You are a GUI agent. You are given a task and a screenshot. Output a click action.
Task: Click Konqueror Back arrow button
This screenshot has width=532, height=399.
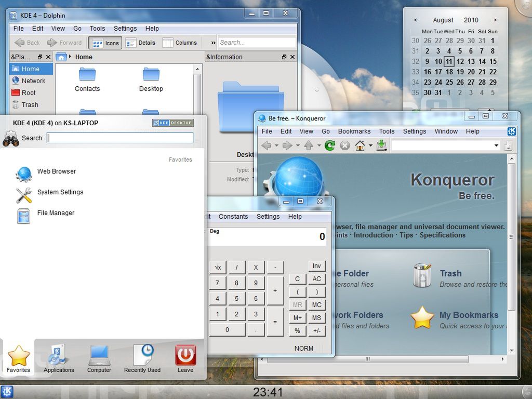267,145
